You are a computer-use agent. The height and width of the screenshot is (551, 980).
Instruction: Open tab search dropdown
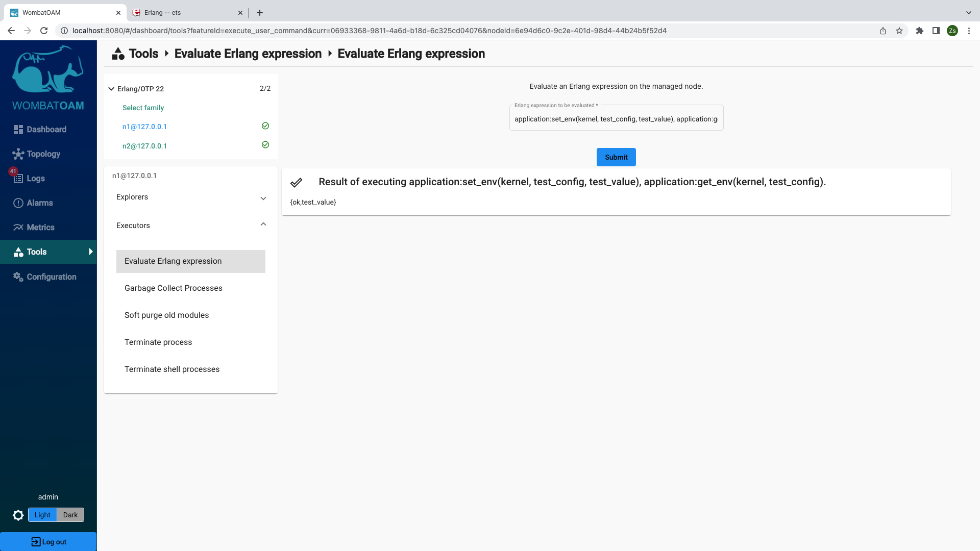[969, 13]
